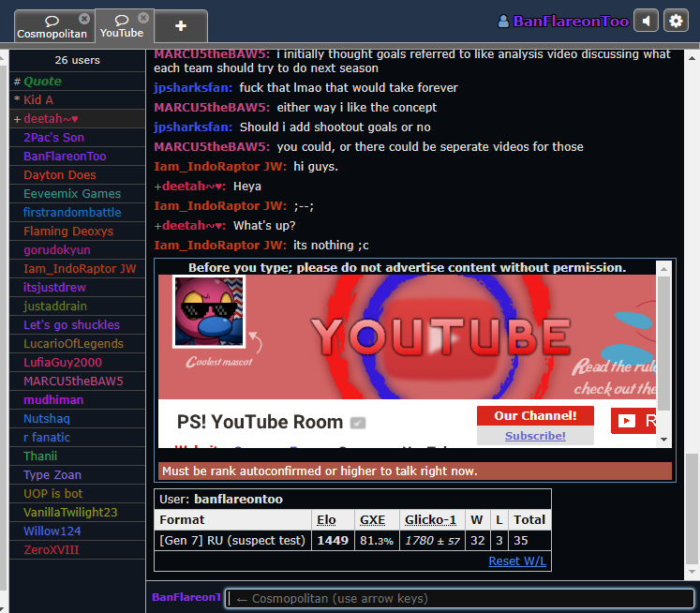The height and width of the screenshot is (613, 700).
Task: Open gorudokyun in the user list
Action: coord(77,250)
